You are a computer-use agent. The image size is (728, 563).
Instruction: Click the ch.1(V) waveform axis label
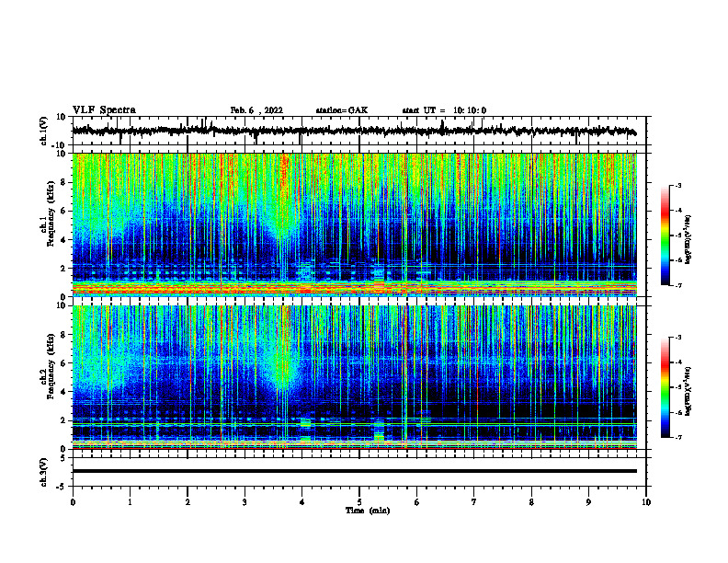tap(44, 131)
